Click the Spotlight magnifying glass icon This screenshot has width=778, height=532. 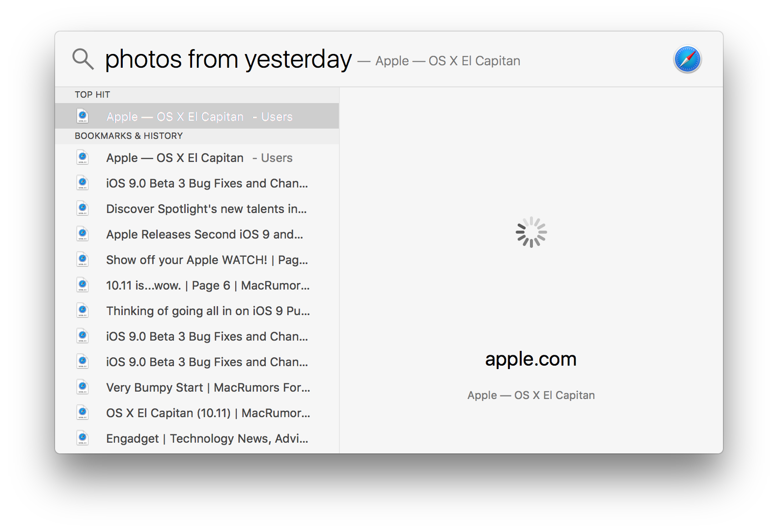pos(83,59)
